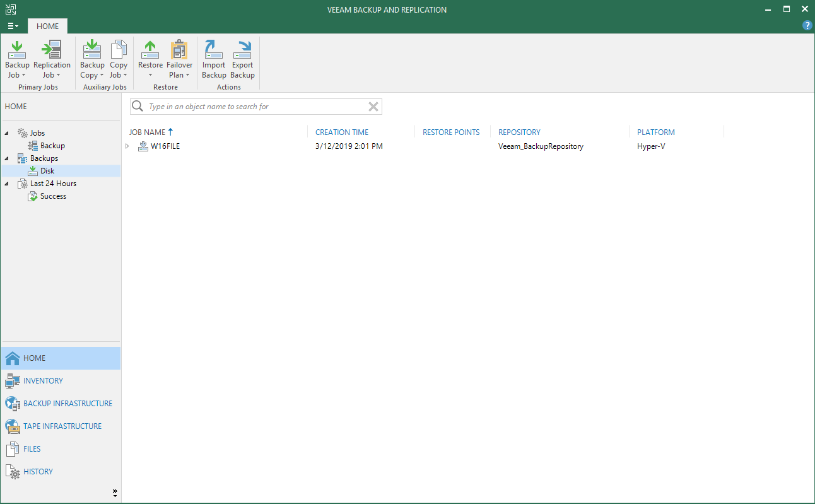Clear the search box with X icon
Viewport: 815px width, 504px height.
373,107
